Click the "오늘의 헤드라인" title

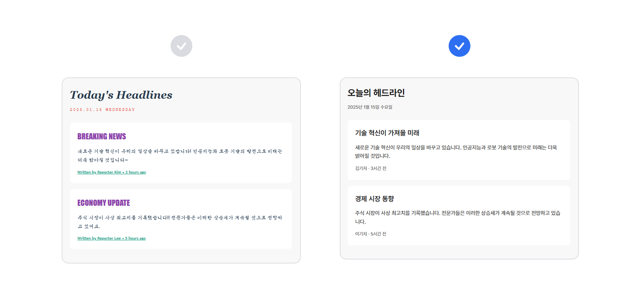[376, 93]
